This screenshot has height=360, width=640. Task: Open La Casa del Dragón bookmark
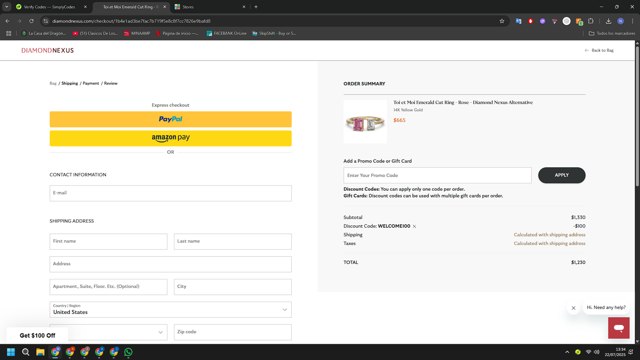pyautogui.click(x=44, y=33)
